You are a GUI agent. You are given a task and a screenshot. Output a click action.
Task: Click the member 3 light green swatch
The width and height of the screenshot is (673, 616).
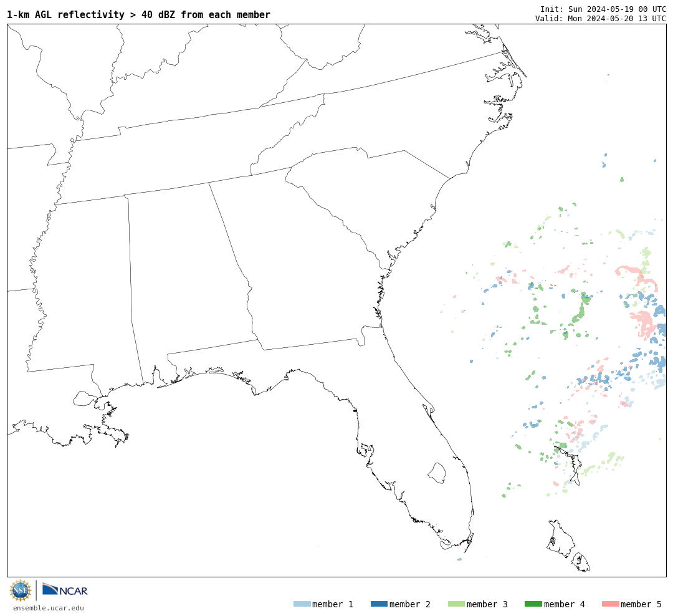click(456, 604)
